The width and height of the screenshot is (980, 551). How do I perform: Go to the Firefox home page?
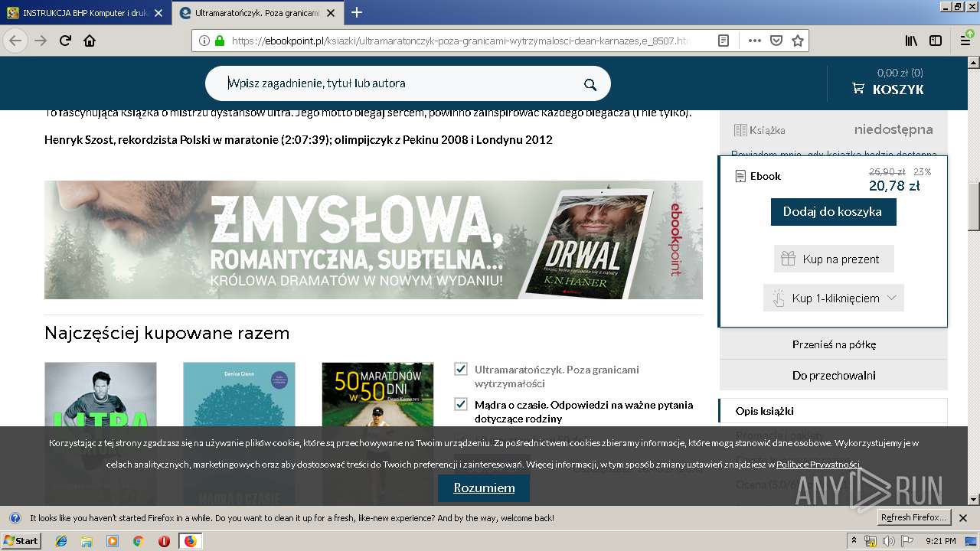[x=90, y=41]
